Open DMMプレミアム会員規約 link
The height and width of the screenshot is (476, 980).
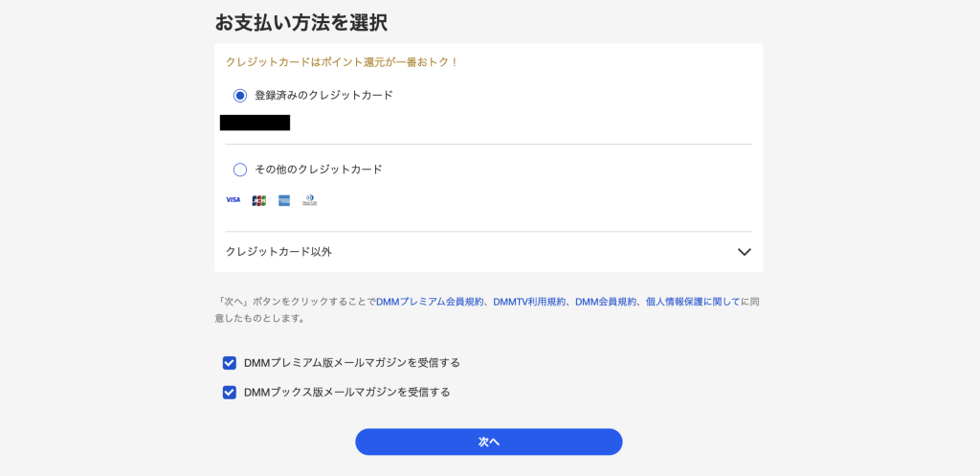coord(432,302)
